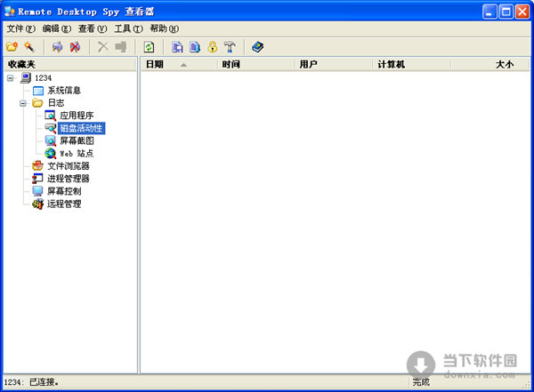
Task: Open 屏幕控制 in the tree
Action: pos(64,191)
